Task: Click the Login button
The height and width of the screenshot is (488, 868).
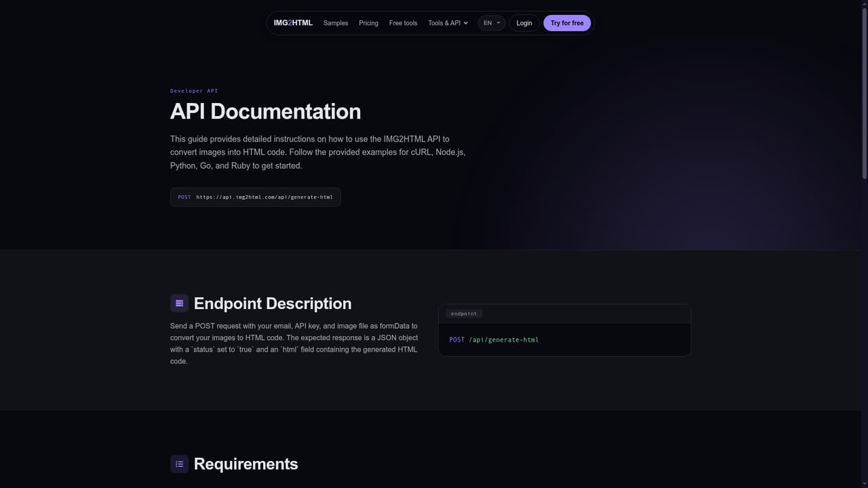Action: coord(524,23)
